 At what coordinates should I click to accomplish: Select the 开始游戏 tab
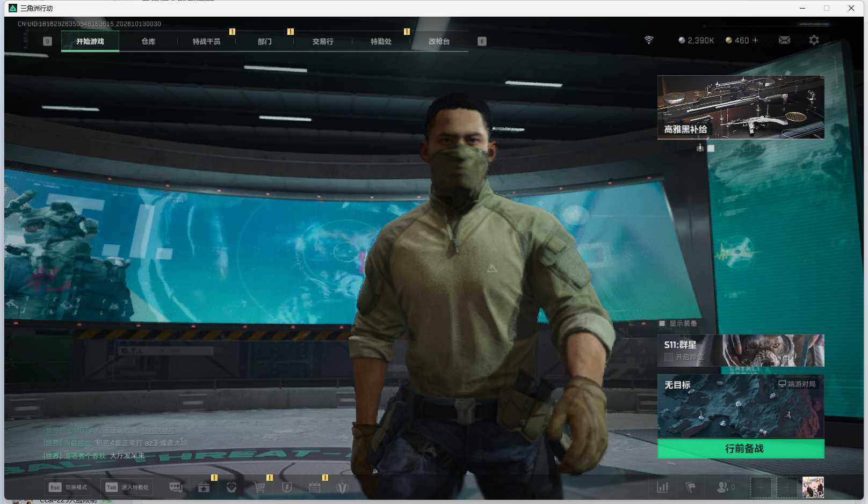90,41
